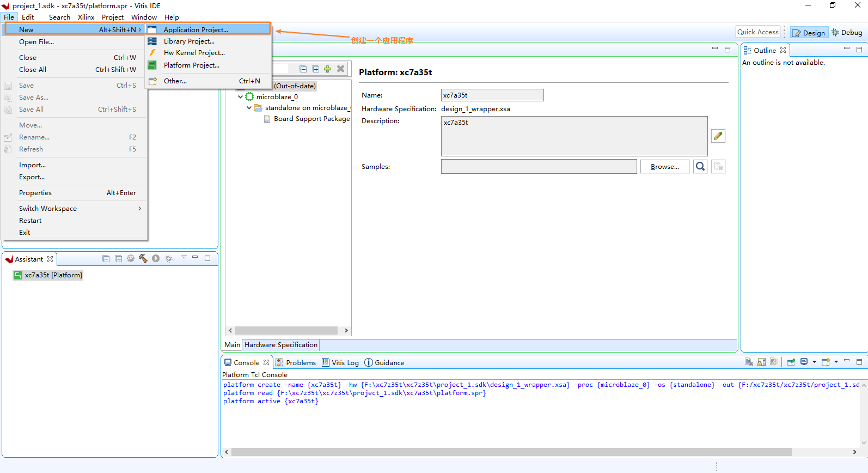Clear the console with the document-X icon
This screenshot has width=868, height=473.
coord(749,362)
